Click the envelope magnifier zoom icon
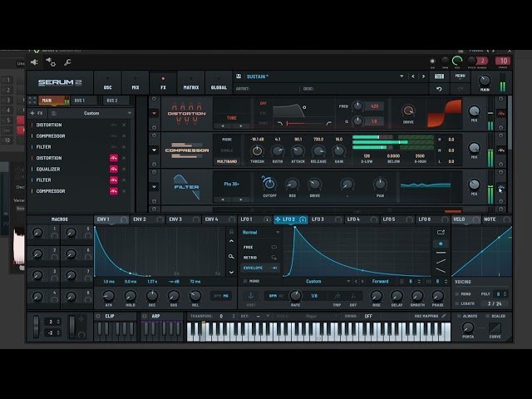Screen dimensions: 532x399 pyautogui.click(x=231, y=257)
